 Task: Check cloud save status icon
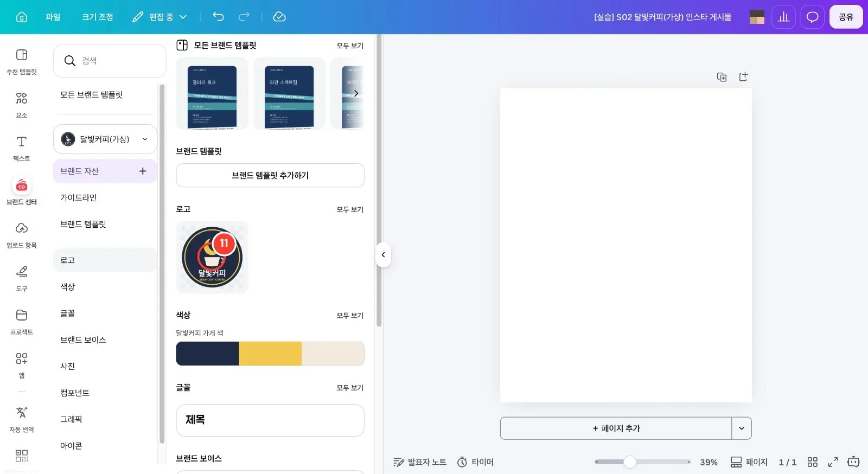279,17
